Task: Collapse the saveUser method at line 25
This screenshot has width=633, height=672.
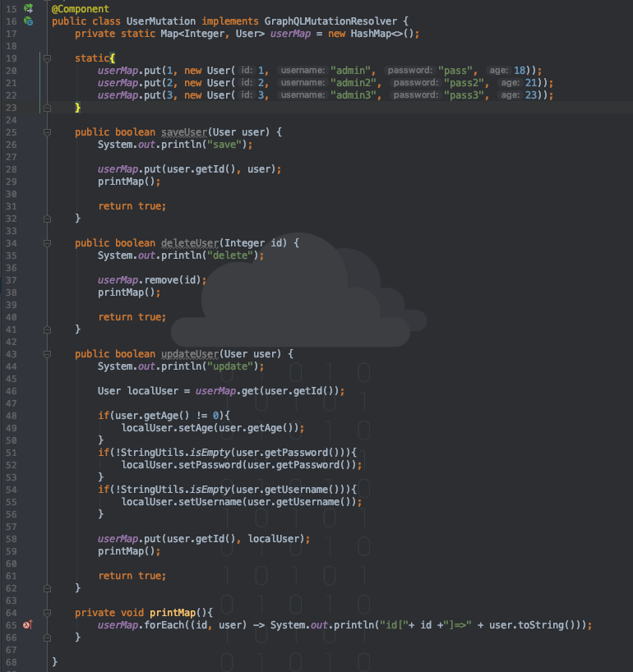Action: tap(47, 132)
